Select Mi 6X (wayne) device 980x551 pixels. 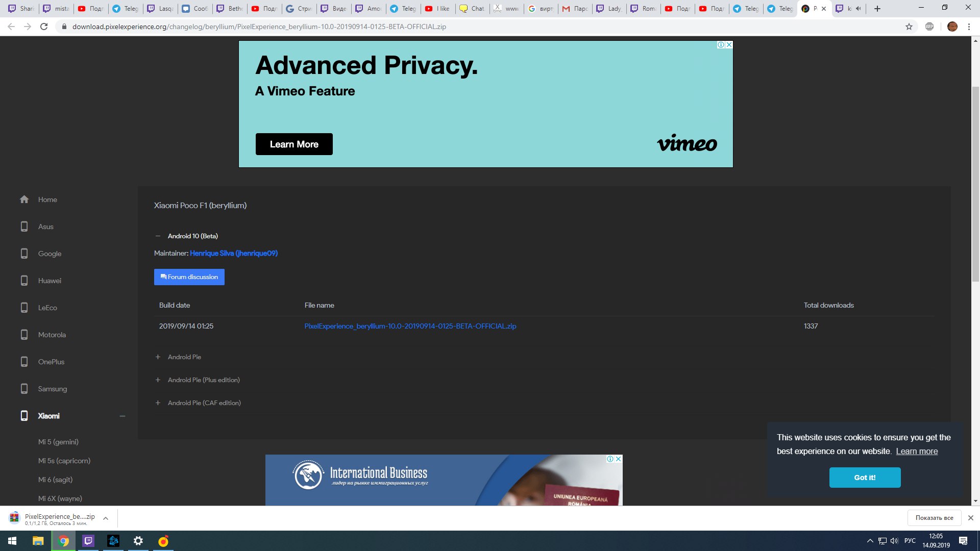tap(60, 499)
